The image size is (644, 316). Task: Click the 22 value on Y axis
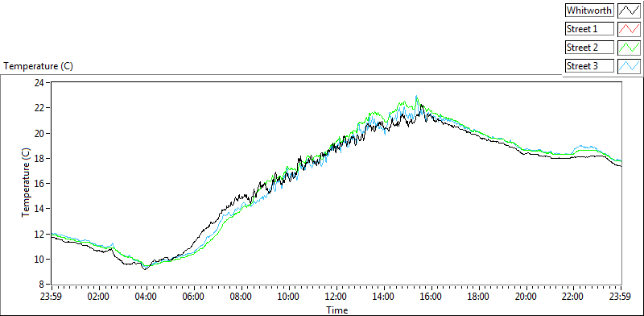(x=39, y=108)
